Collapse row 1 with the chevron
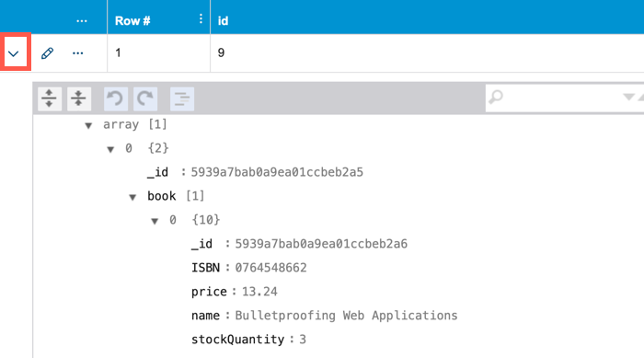This screenshot has height=358, width=644. click(x=14, y=53)
